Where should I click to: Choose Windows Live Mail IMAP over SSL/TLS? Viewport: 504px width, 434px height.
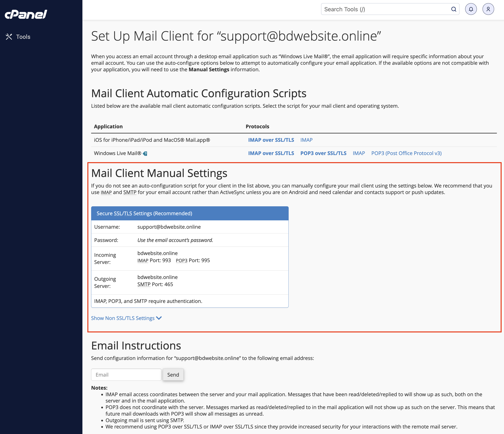pyautogui.click(x=271, y=153)
